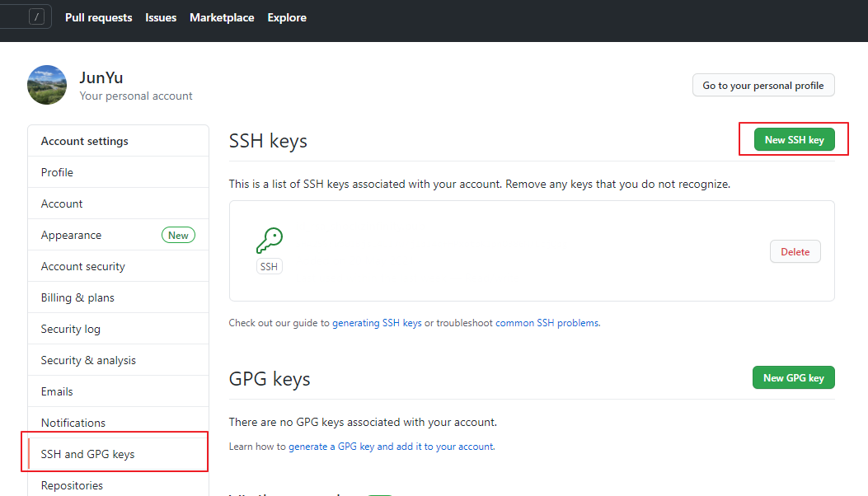Select SSH and GPG keys sidebar item
Viewport: 868px width, 496px height.
tap(87, 454)
